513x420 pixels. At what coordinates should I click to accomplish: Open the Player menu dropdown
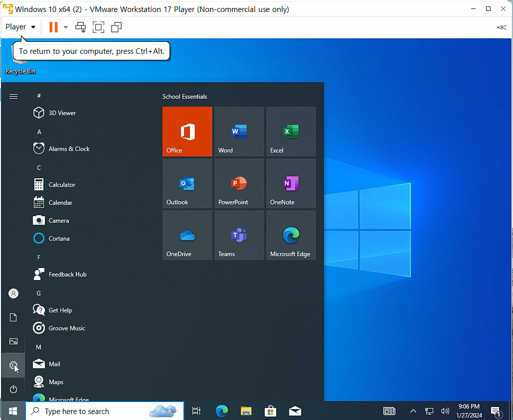[20, 27]
